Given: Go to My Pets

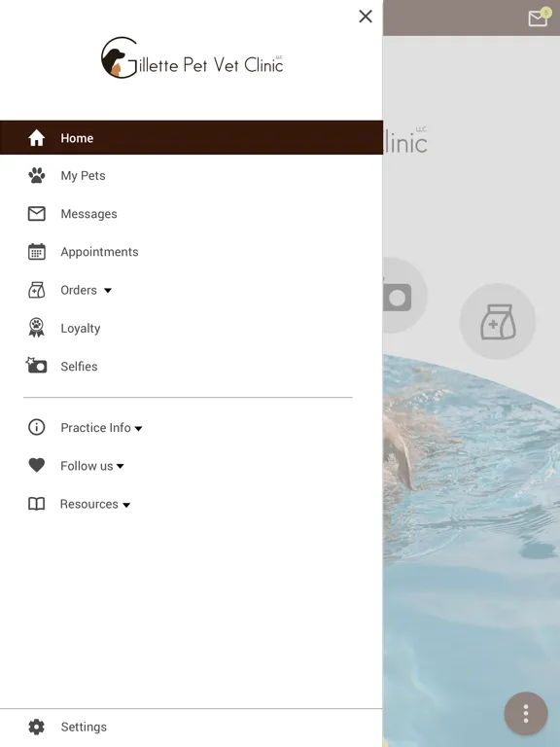Looking at the screenshot, I should click(x=83, y=176).
